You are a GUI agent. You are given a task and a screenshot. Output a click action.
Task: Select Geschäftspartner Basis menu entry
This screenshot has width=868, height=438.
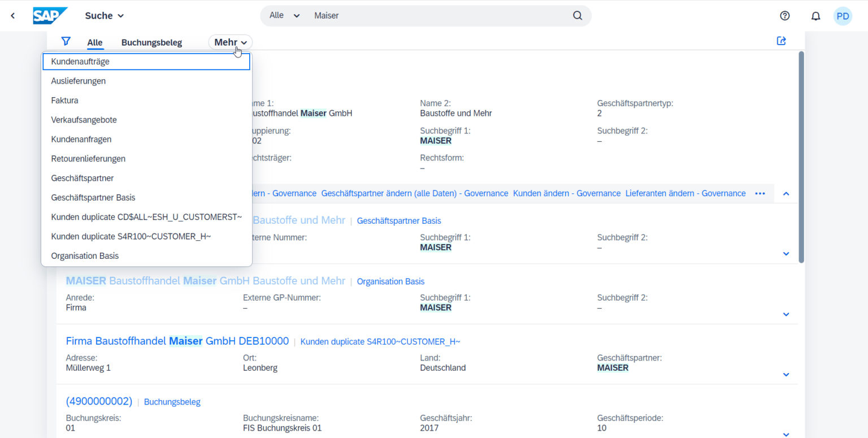pyautogui.click(x=146, y=198)
